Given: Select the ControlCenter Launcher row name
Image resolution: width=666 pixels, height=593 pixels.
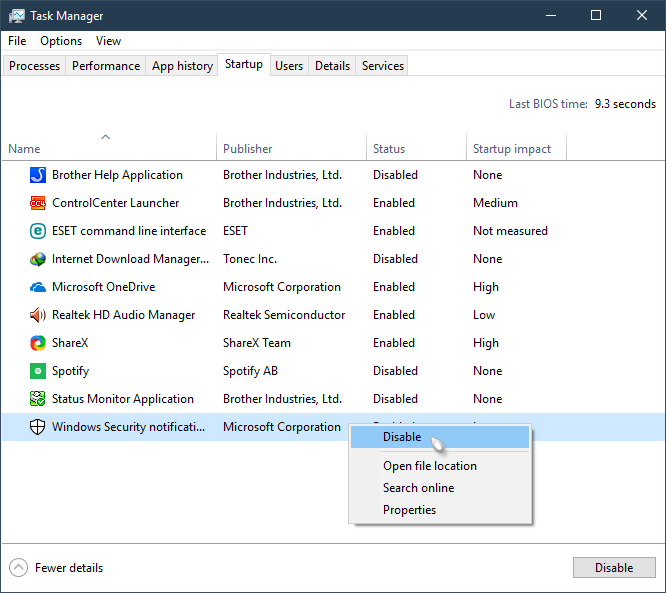Looking at the screenshot, I should click(116, 203).
